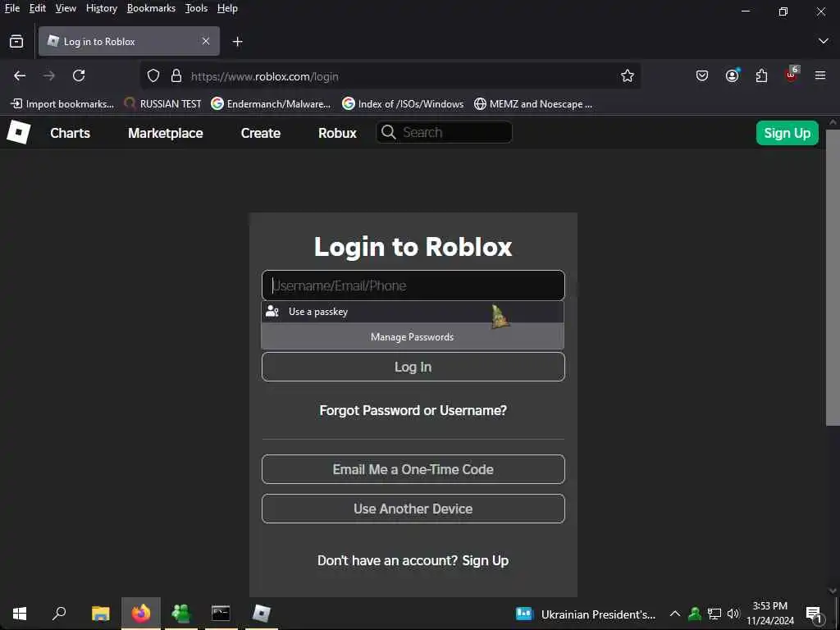Click the volume speaker tray icon
This screenshot has height=630, width=840.
(x=733, y=614)
